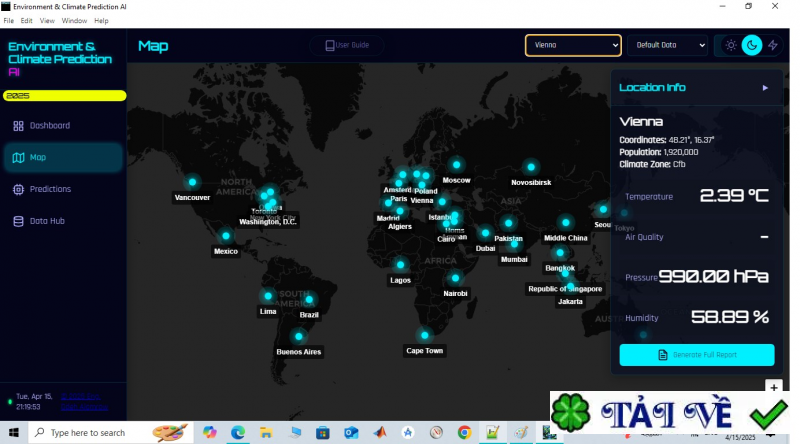
Task: Click Generate Full Report button
Action: click(x=696, y=355)
